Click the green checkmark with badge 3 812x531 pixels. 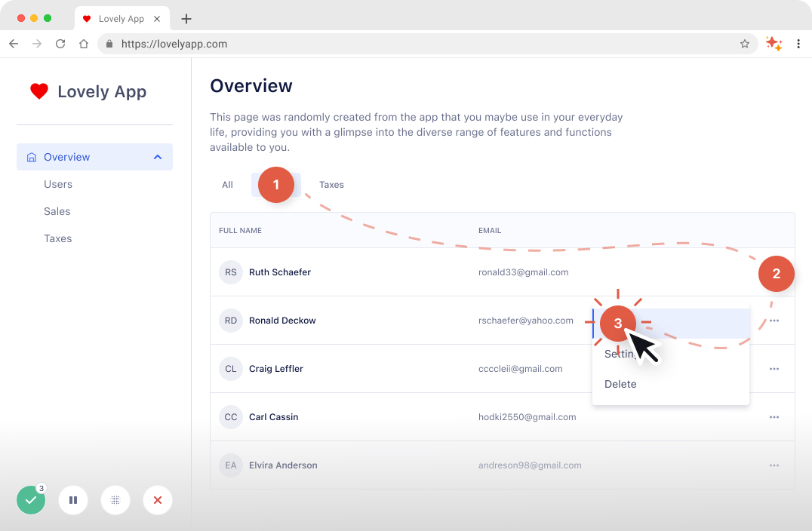coord(31,499)
